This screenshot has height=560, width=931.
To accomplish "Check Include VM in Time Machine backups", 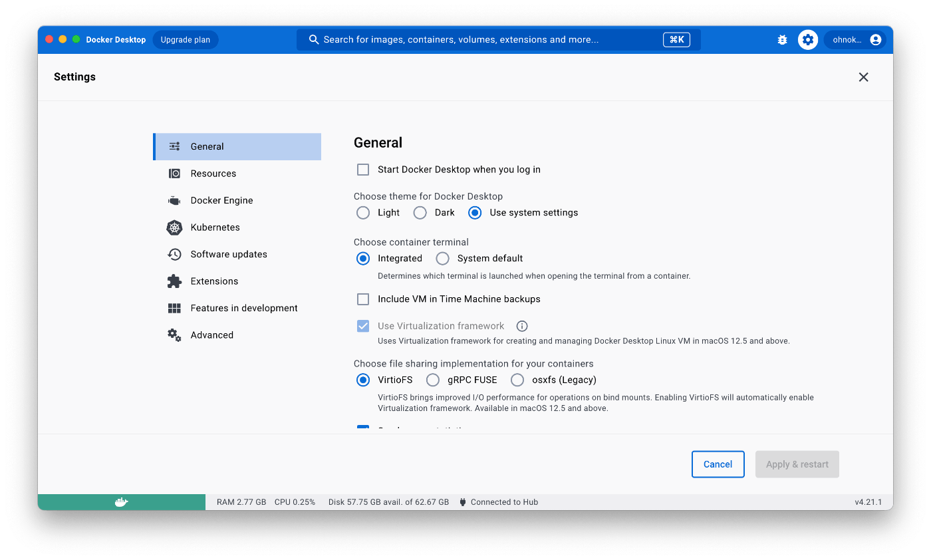I will (363, 299).
